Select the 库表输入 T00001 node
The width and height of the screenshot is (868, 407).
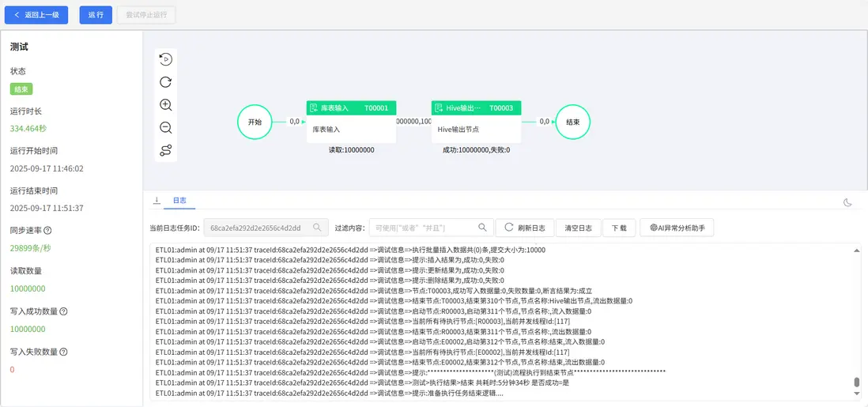352,122
